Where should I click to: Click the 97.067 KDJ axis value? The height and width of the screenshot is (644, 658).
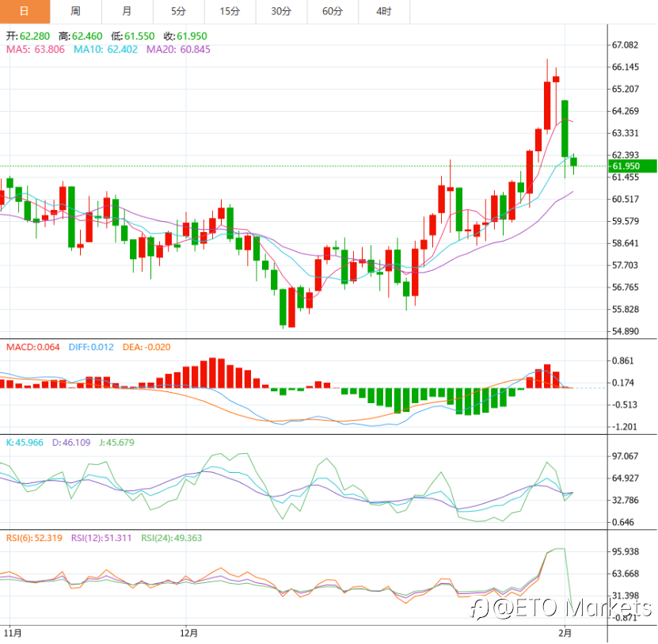pyautogui.click(x=626, y=456)
